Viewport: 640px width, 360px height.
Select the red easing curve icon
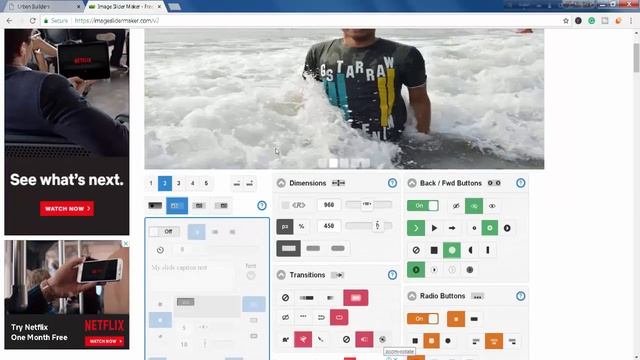303,339
